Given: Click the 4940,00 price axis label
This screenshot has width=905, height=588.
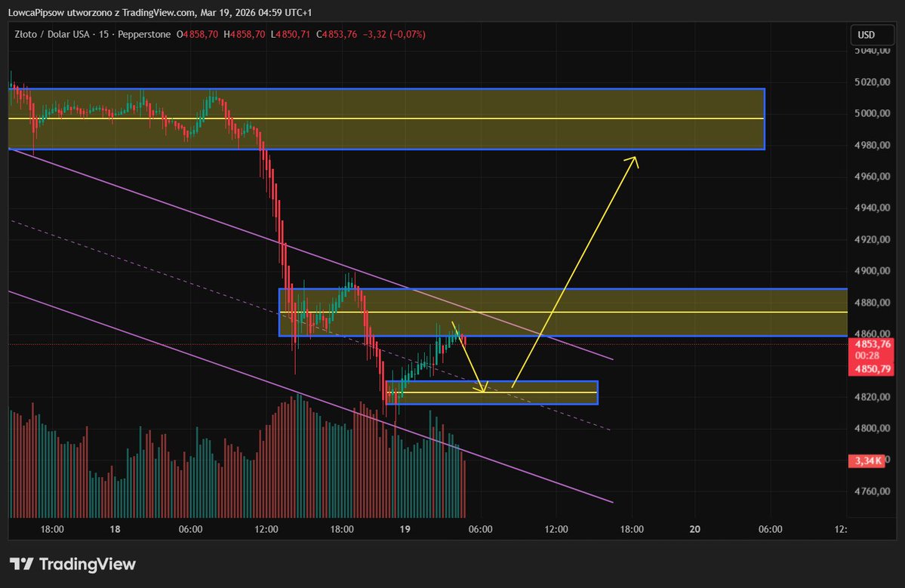Looking at the screenshot, I should click(x=872, y=208).
